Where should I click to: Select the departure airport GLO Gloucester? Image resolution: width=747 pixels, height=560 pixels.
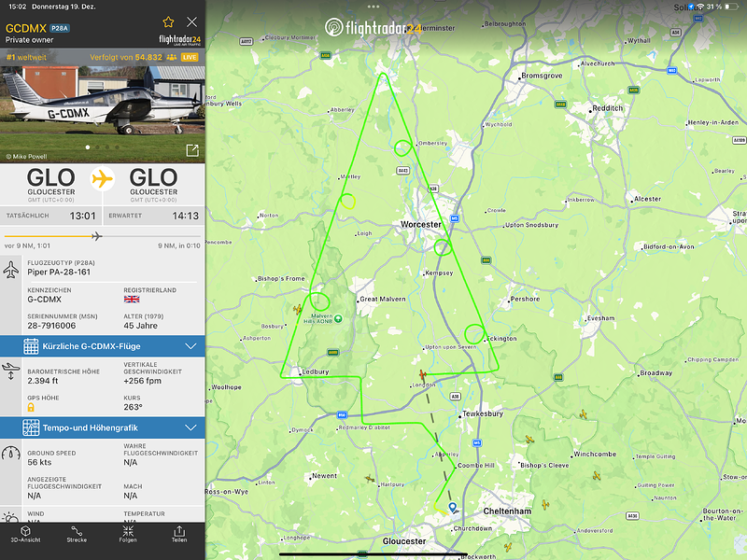pyautogui.click(x=51, y=184)
